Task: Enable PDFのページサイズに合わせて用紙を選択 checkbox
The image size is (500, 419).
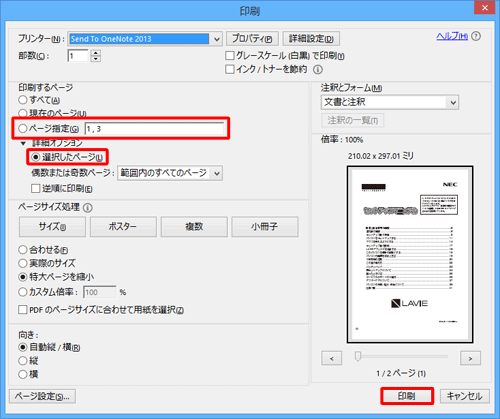Action: (x=23, y=310)
